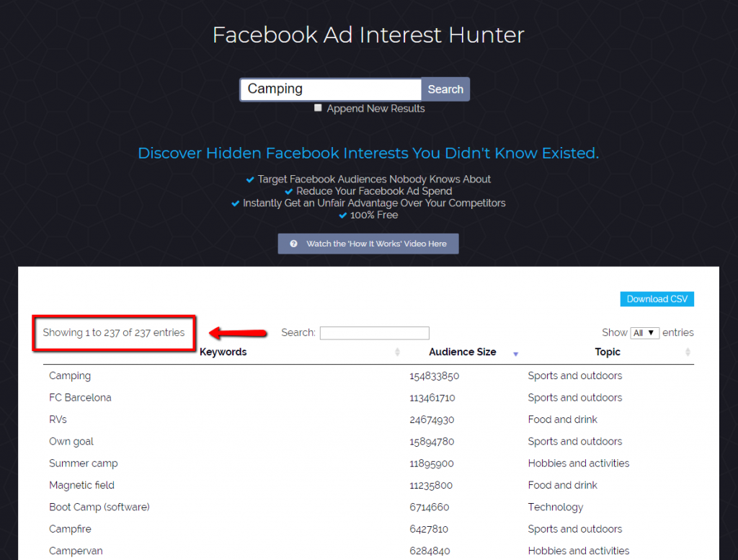The width and height of the screenshot is (738, 560).
Task: Click the sort arrows beside Keywords header
Action: tap(397, 352)
